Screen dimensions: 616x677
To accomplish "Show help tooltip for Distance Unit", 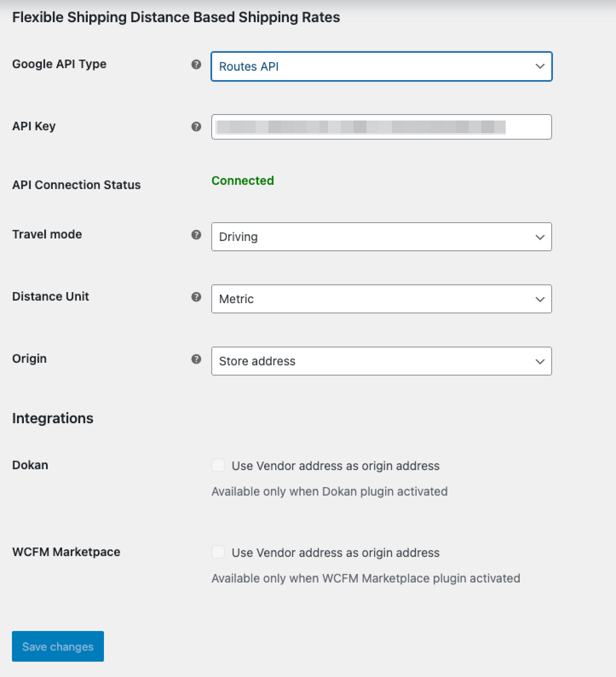I will pyautogui.click(x=196, y=297).
